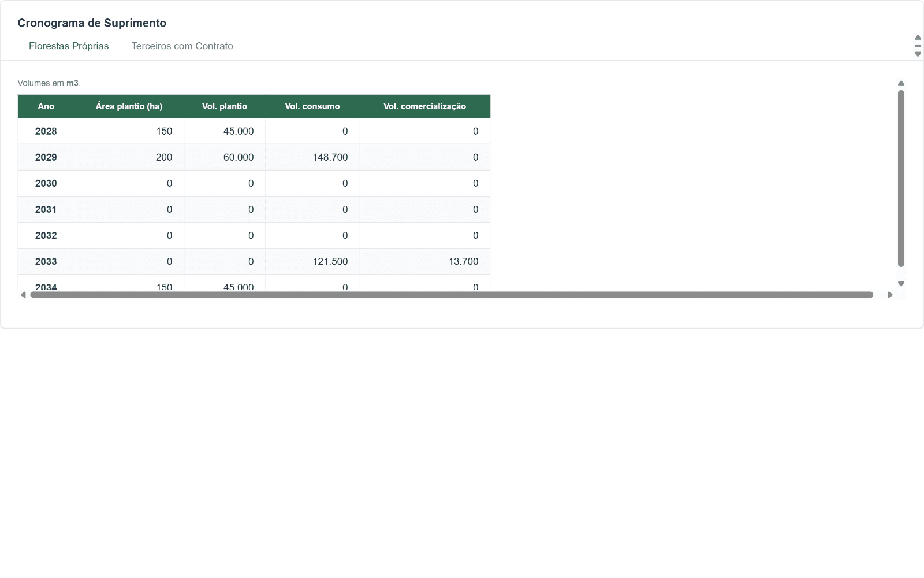Open Terceiros com Contrato tab
Screen dimensions: 924x578
[182, 46]
